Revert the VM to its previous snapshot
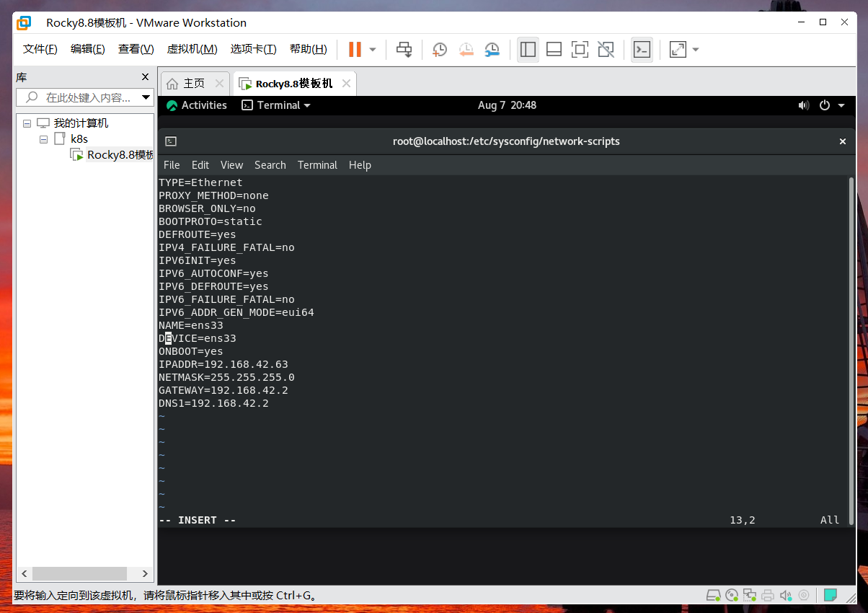Screen dimensions: 868x613 click(x=466, y=49)
